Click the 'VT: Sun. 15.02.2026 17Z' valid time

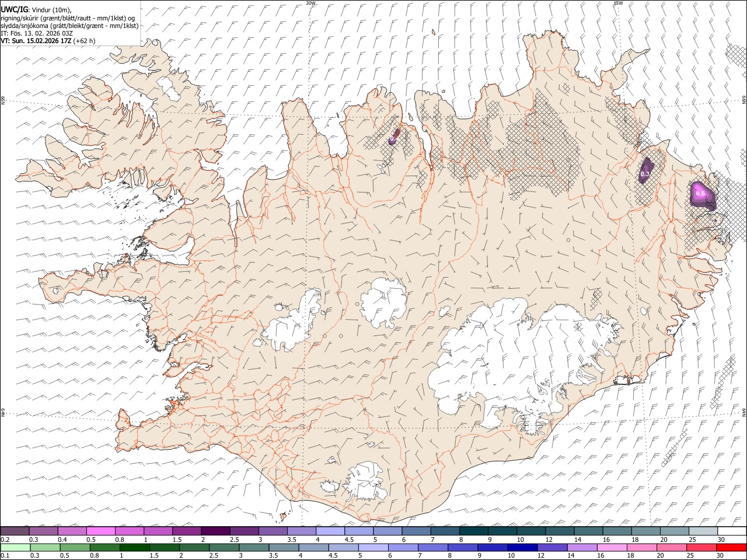(36, 41)
